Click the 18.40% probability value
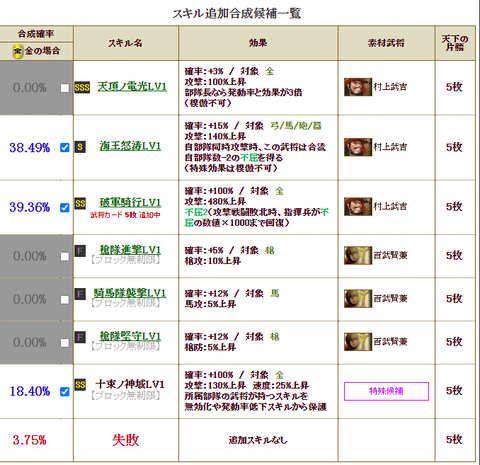 [30, 391]
